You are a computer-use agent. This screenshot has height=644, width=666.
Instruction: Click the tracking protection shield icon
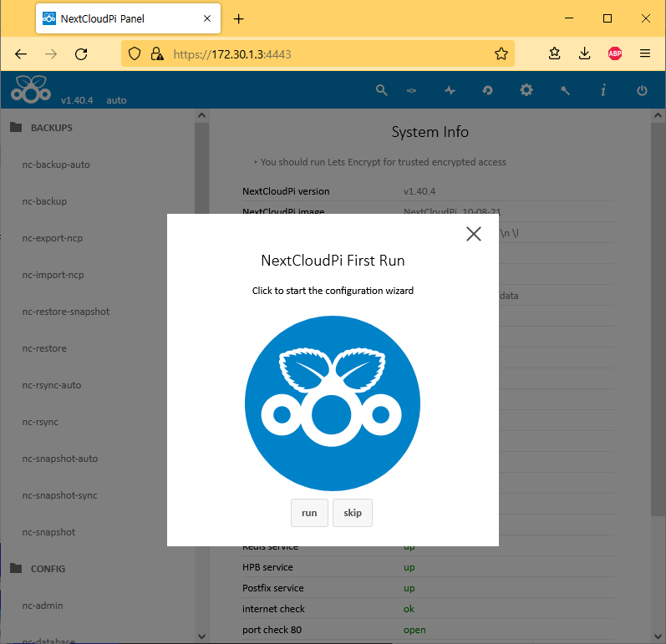pos(135,54)
